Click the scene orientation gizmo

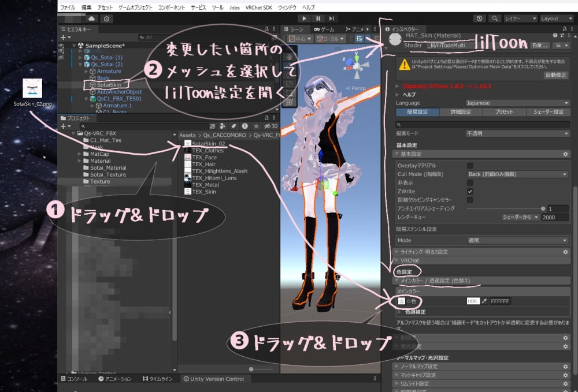click(356, 65)
